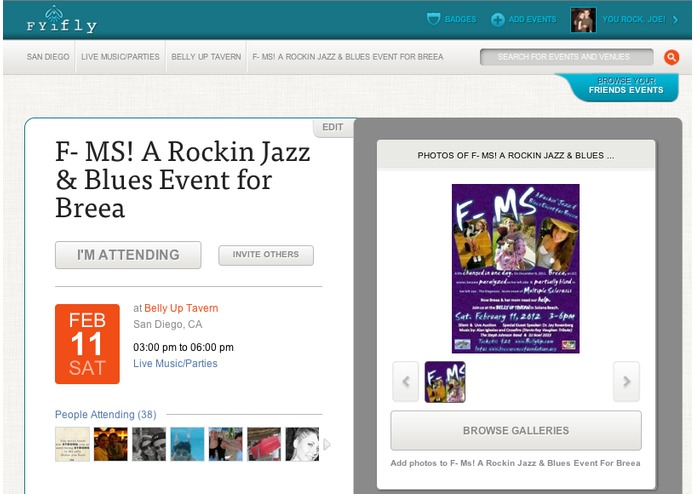Image resolution: width=695 pixels, height=494 pixels.
Task: Select the Belly Up Tavern breadcrumb
Action: point(206,57)
